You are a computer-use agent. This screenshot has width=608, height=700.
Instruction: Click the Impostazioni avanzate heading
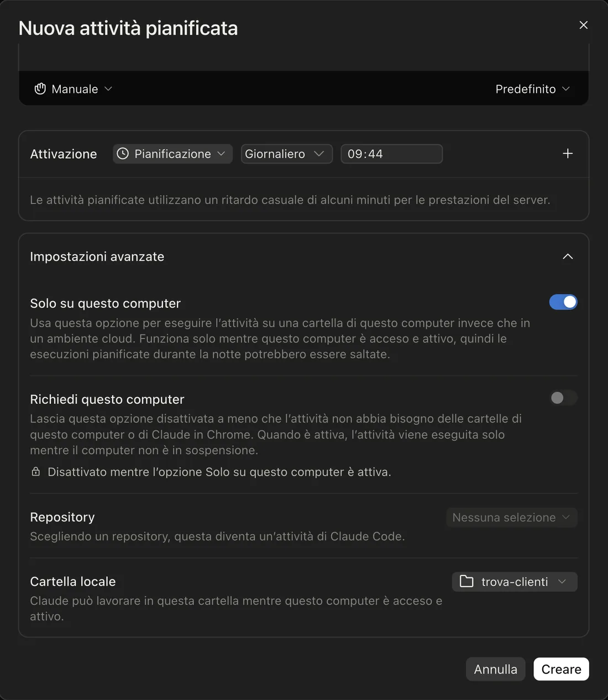[x=97, y=256]
